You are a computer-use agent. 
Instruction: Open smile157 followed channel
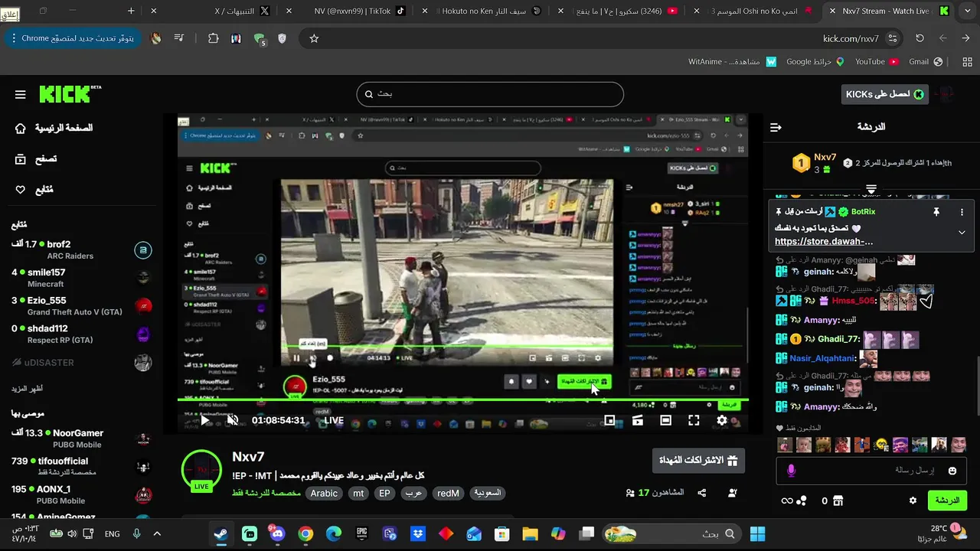pos(82,278)
